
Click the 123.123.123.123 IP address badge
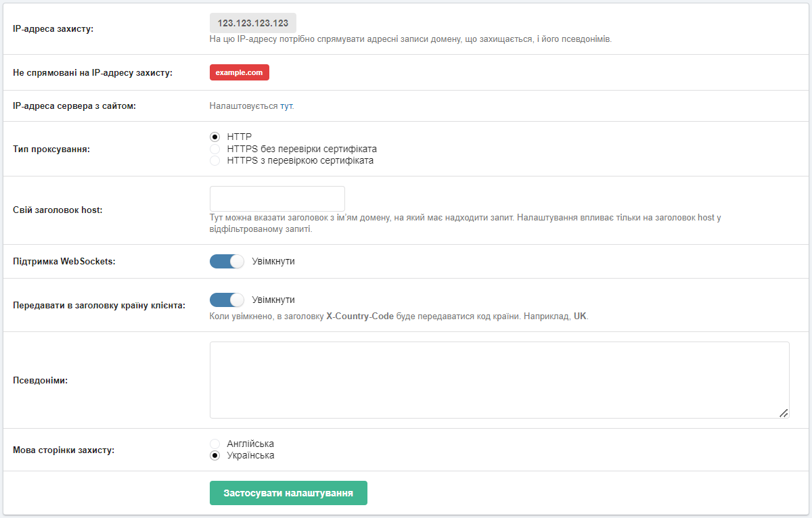[253, 23]
